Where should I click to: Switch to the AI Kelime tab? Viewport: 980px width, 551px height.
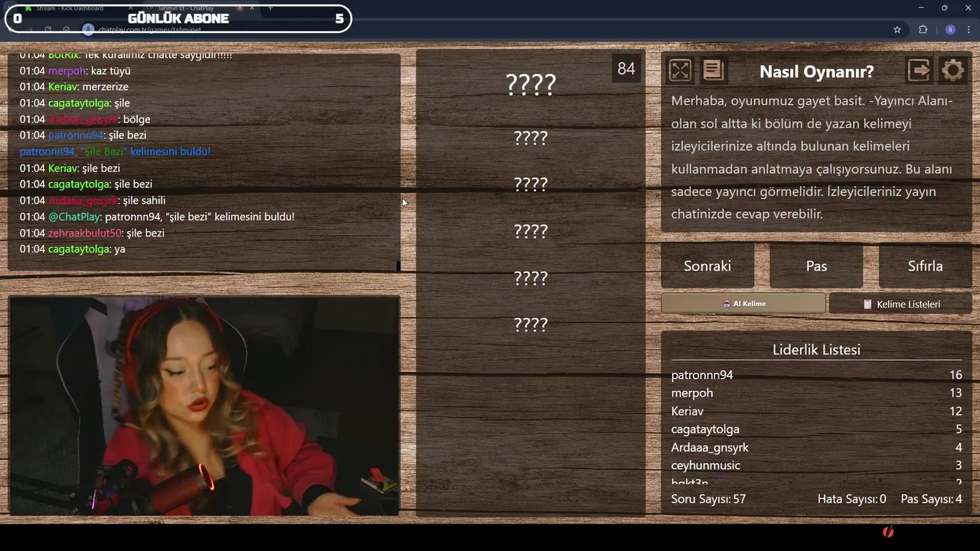743,304
